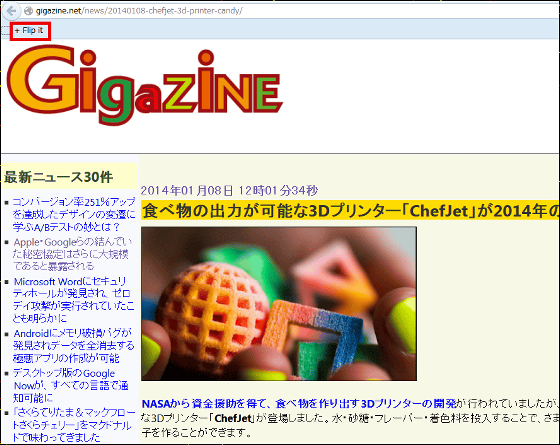The image size is (560, 445).
Task: Open the Androidメモリ破損バグ news link
Action: coord(74,346)
